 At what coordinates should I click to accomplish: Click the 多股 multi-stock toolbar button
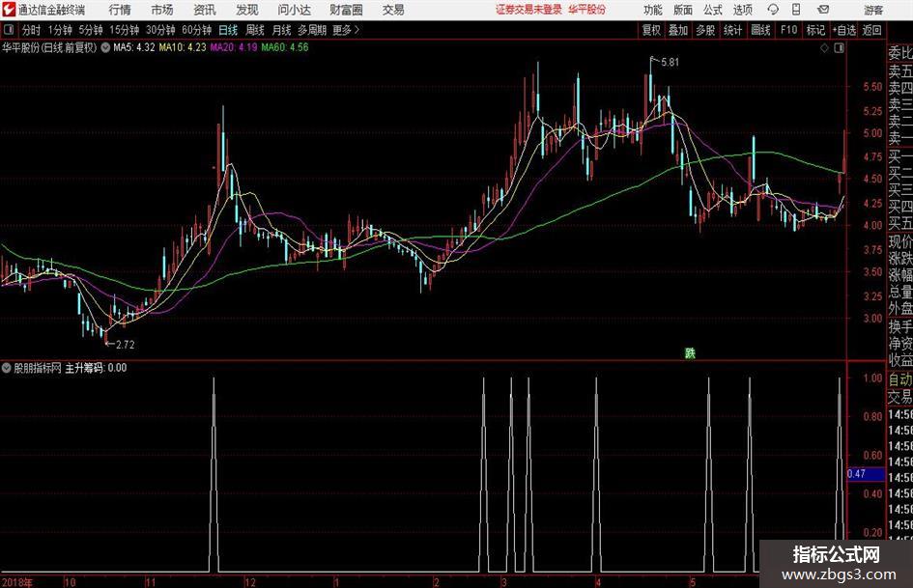tap(705, 30)
